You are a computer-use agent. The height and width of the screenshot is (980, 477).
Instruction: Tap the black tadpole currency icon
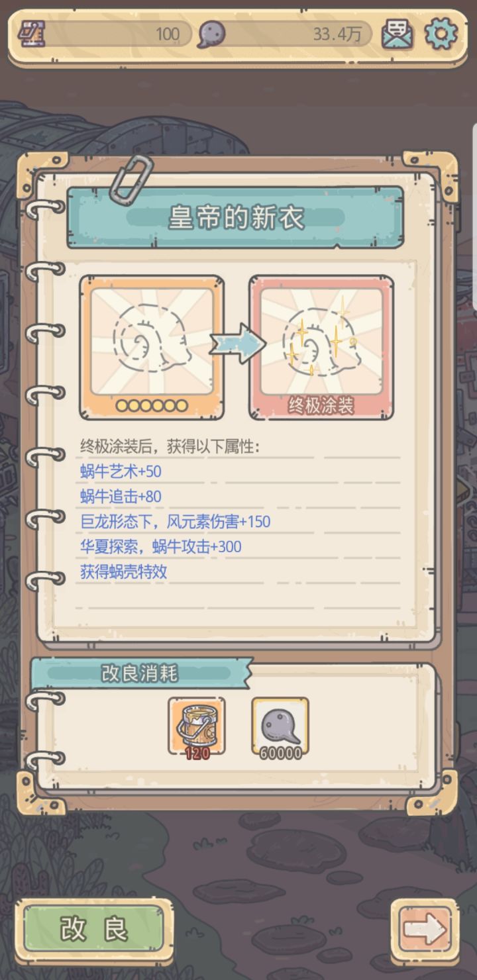[212, 34]
